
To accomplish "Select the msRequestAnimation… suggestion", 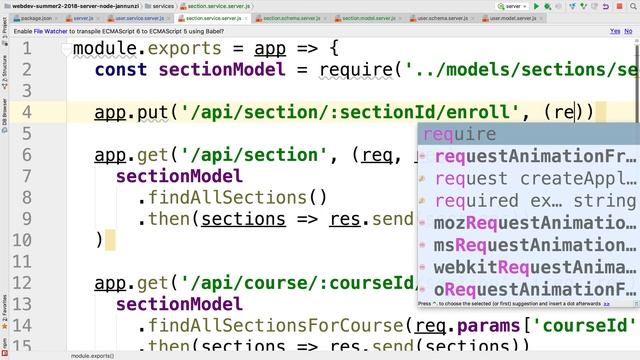I will [529, 245].
